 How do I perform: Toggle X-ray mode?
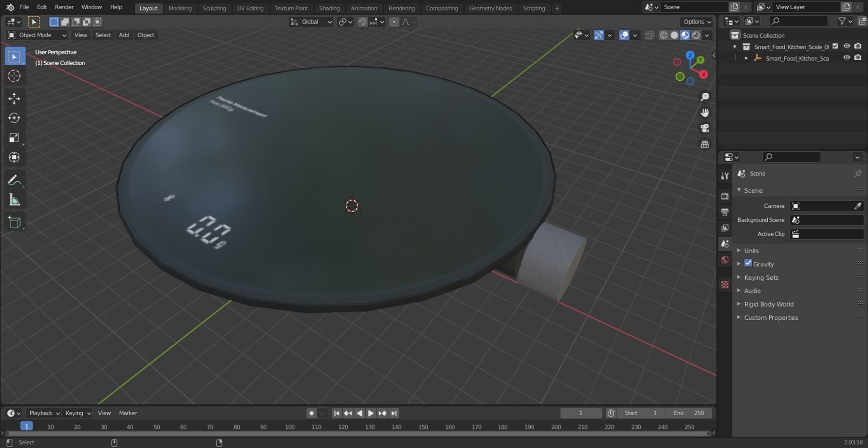(649, 35)
